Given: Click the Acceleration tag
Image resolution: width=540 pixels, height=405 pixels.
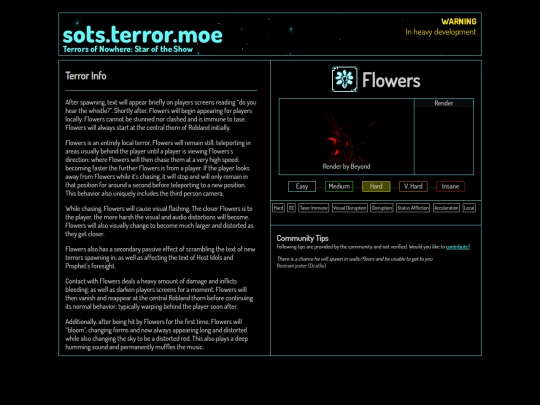Looking at the screenshot, I should pos(446,208).
